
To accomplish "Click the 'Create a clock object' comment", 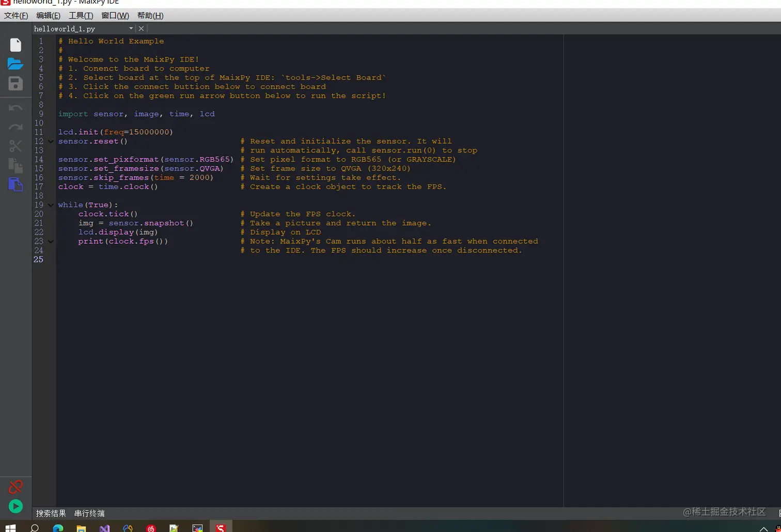I will pos(343,187).
